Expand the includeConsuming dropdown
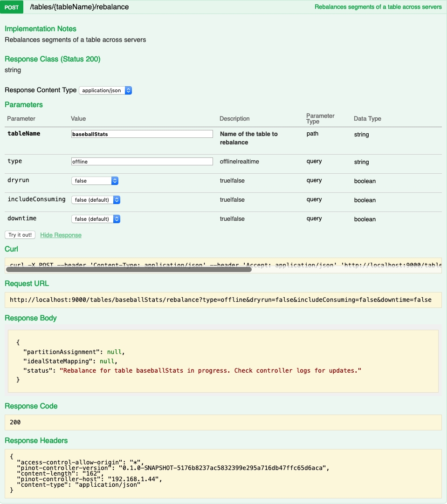The width and height of the screenshot is (447, 504). 96,200
